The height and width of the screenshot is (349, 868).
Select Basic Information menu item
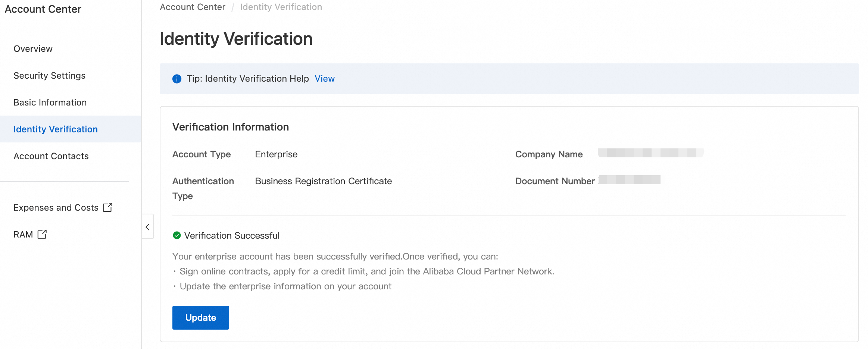50,103
